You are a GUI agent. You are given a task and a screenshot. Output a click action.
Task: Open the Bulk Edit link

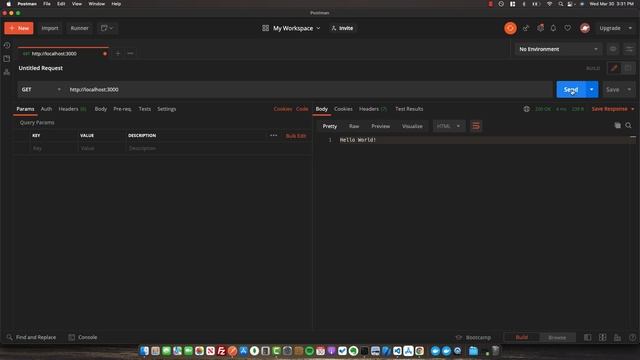pyautogui.click(x=296, y=136)
